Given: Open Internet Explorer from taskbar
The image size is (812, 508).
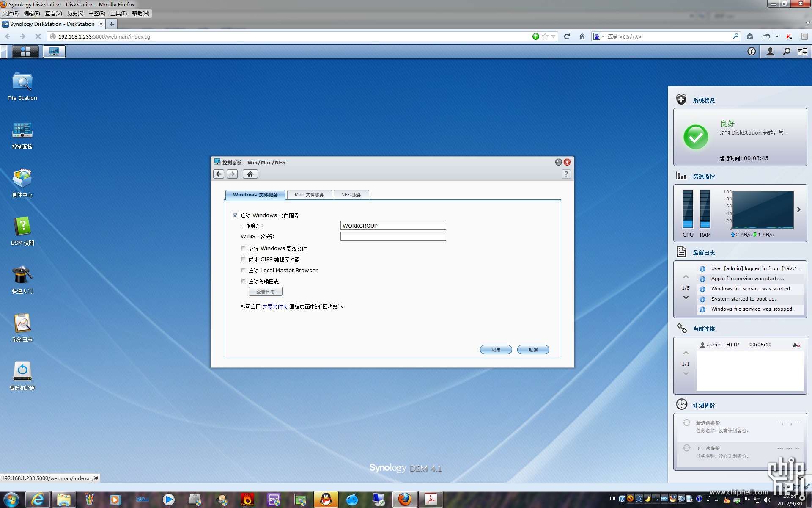Looking at the screenshot, I should click(38, 500).
